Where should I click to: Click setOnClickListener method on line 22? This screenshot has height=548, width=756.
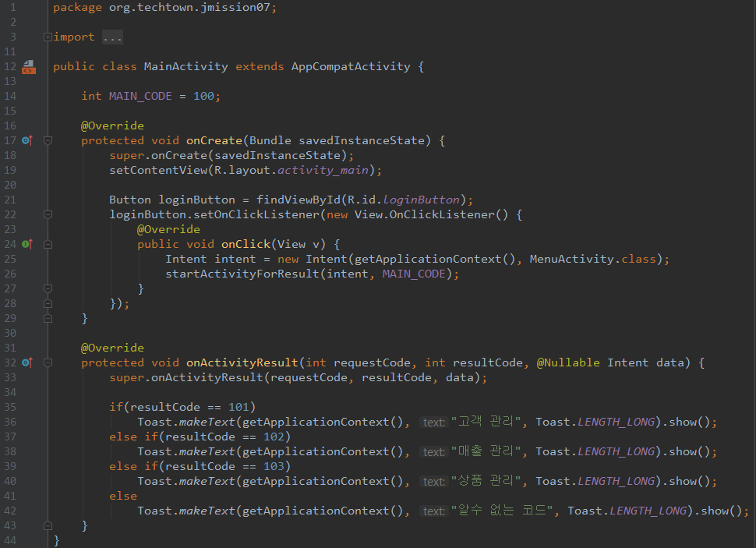256,214
